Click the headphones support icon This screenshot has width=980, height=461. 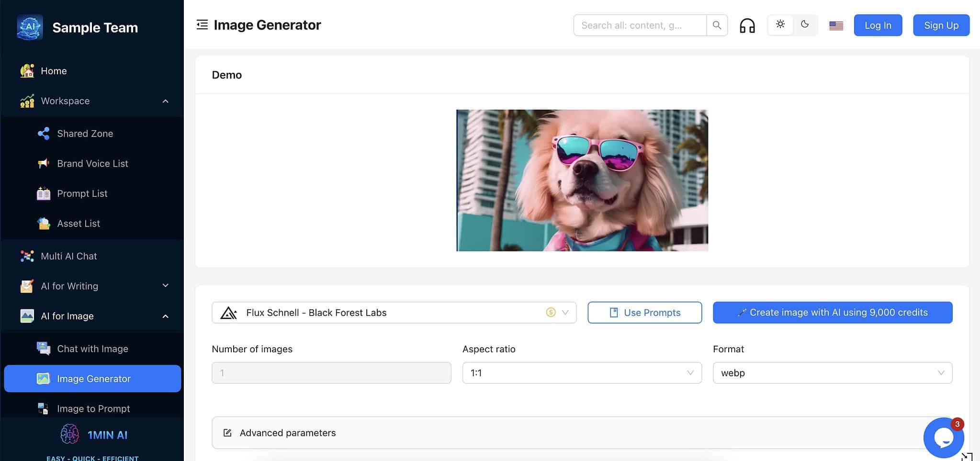(747, 25)
